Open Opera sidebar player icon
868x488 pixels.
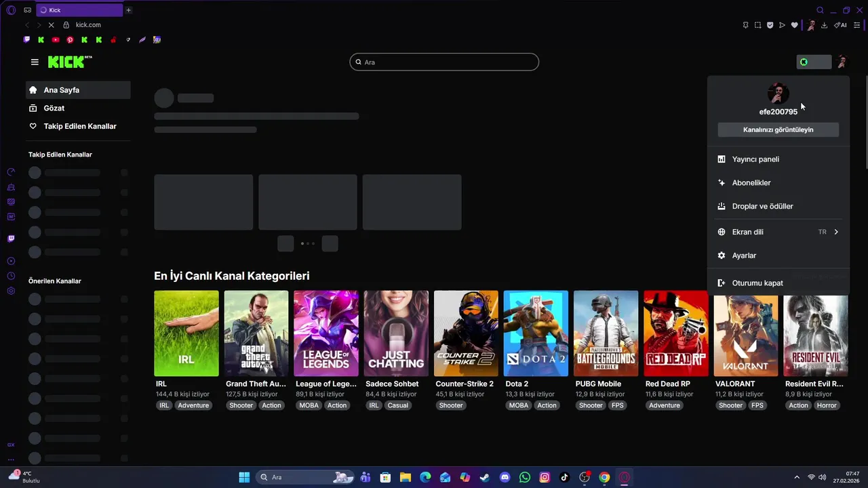[11, 261]
